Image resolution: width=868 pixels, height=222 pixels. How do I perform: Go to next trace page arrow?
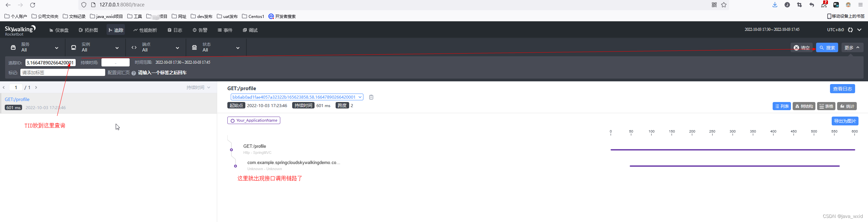click(36, 87)
